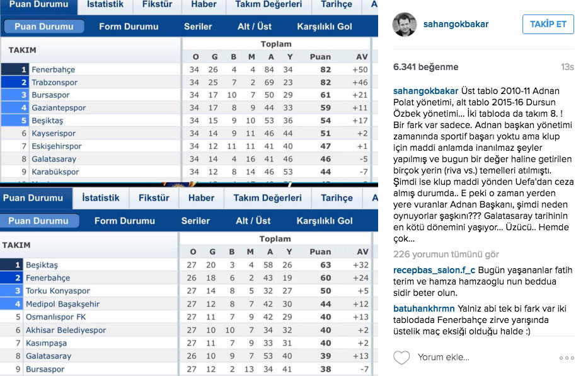Type in the Yorum ekle comment field
This screenshot has width=588, height=376.
479,358
